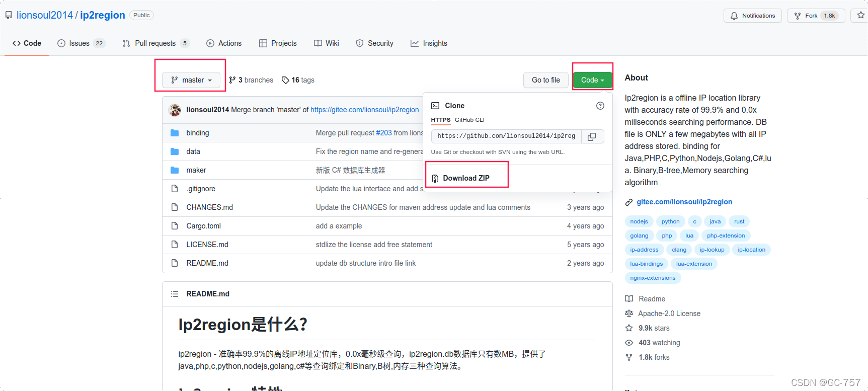This screenshot has width=868, height=391.
Task: Open the Projects tab
Action: pyautogui.click(x=278, y=43)
